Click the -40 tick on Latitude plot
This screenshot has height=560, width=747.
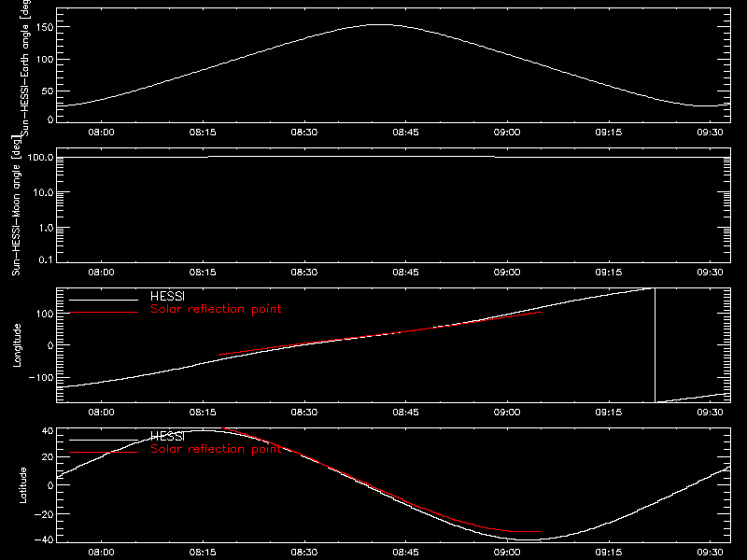pos(44,539)
